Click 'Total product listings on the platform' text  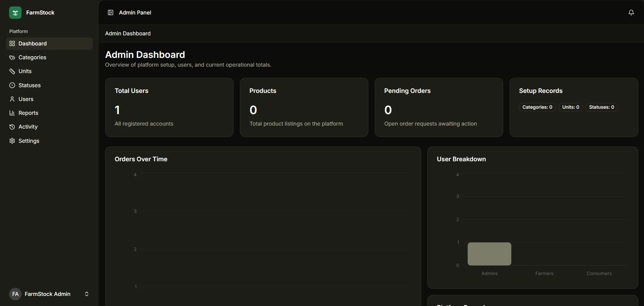click(296, 124)
